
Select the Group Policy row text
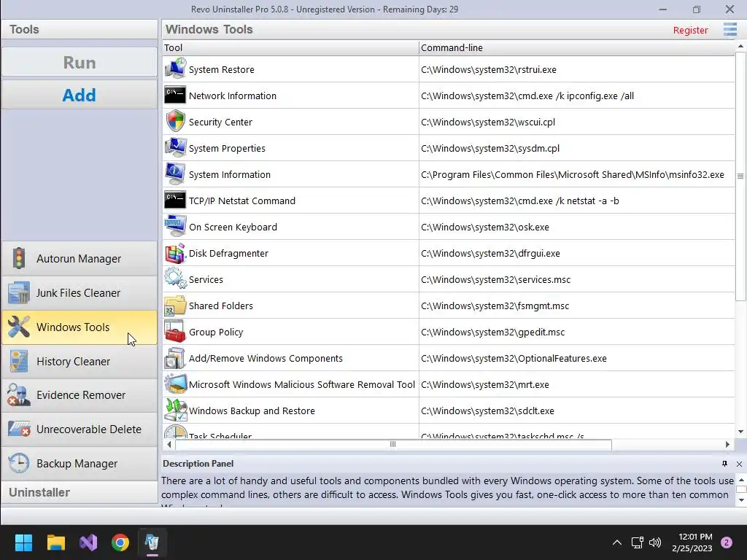coord(216,332)
